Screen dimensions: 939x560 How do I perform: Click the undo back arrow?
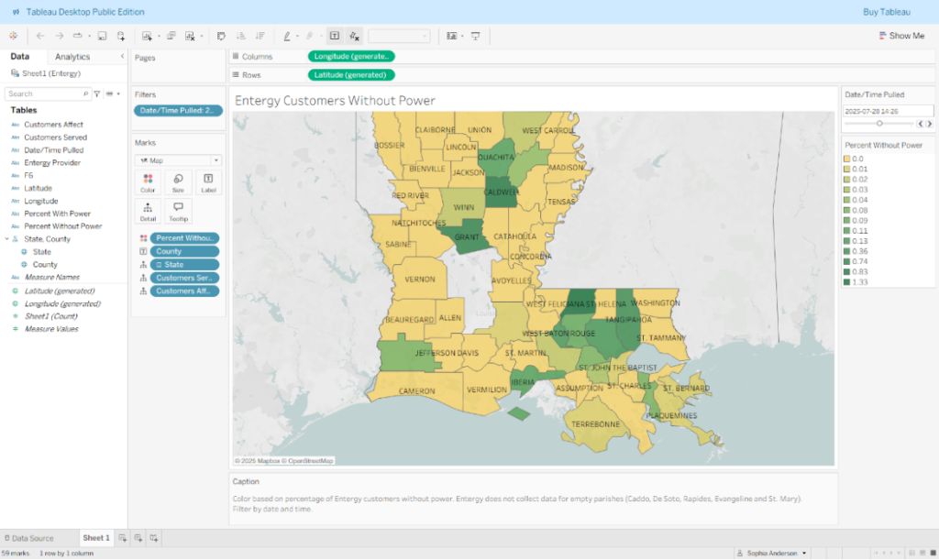tap(40, 36)
